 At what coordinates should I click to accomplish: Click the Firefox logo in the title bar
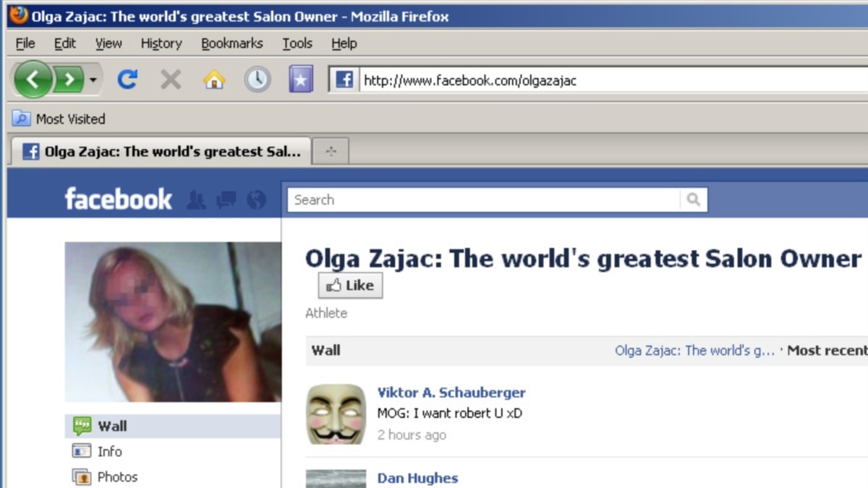click(x=19, y=15)
